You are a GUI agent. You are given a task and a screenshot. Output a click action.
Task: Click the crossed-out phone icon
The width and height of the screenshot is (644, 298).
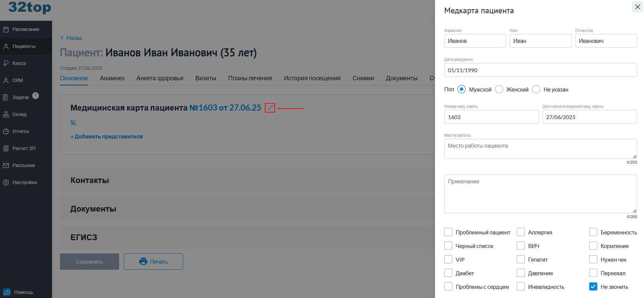73,123
